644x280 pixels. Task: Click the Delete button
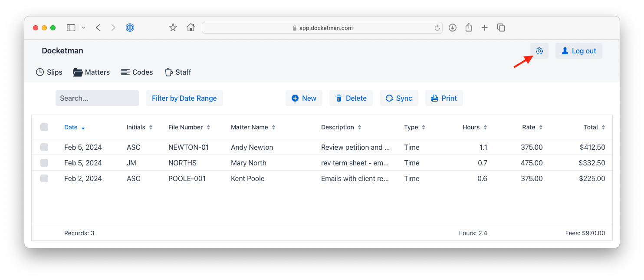(x=351, y=98)
